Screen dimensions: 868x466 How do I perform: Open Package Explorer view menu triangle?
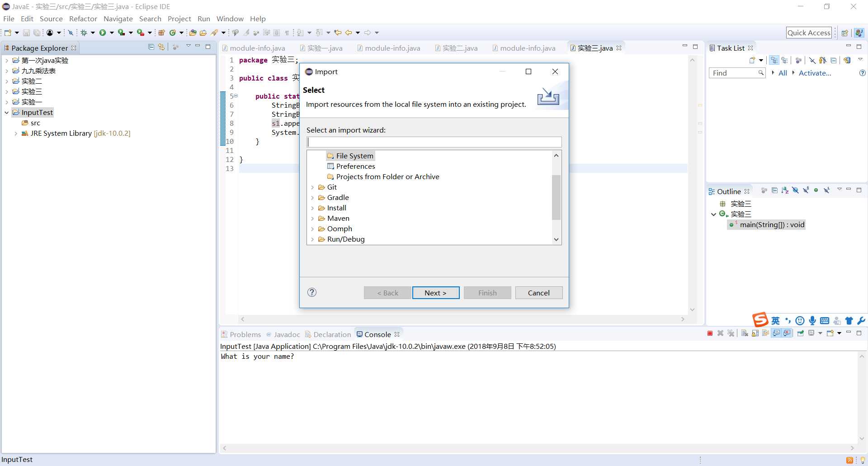coord(189,46)
